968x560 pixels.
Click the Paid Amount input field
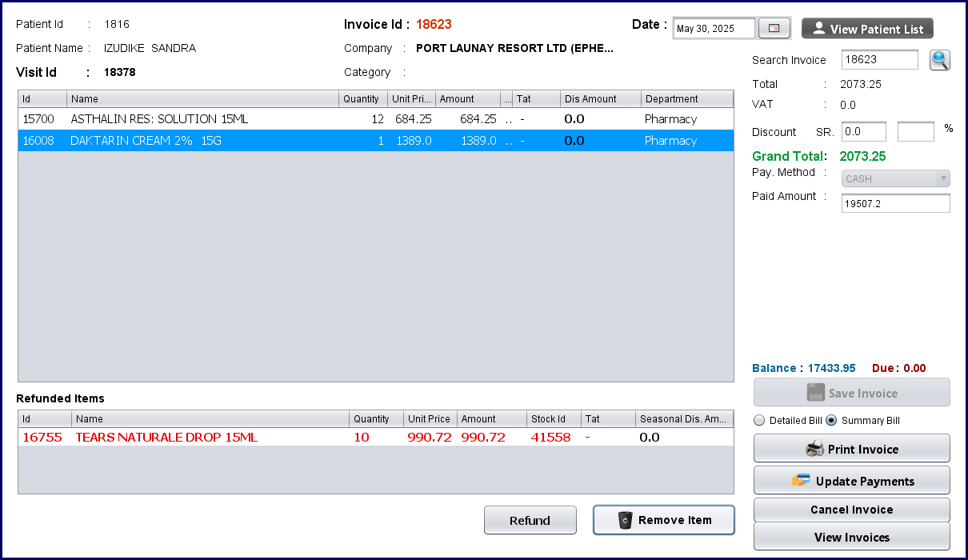895,204
